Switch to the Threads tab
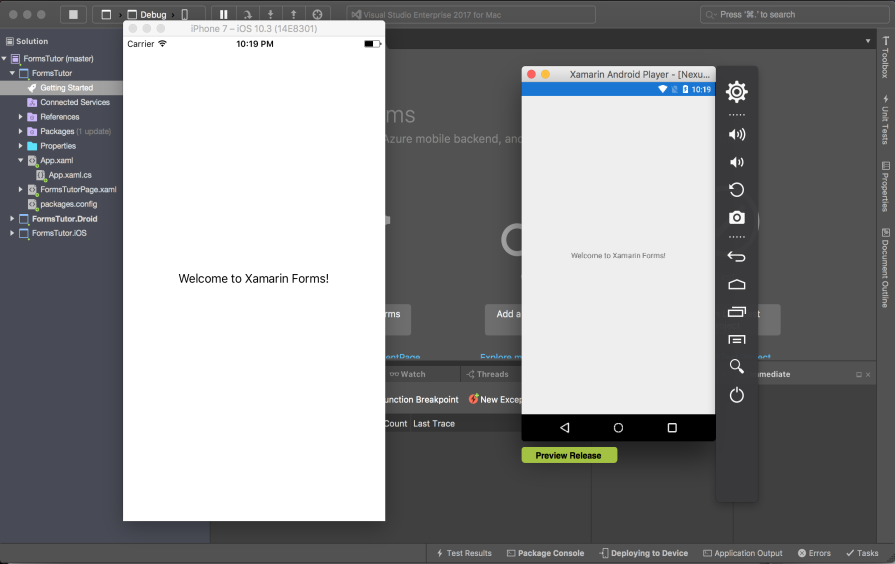895x564 pixels. pos(487,374)
